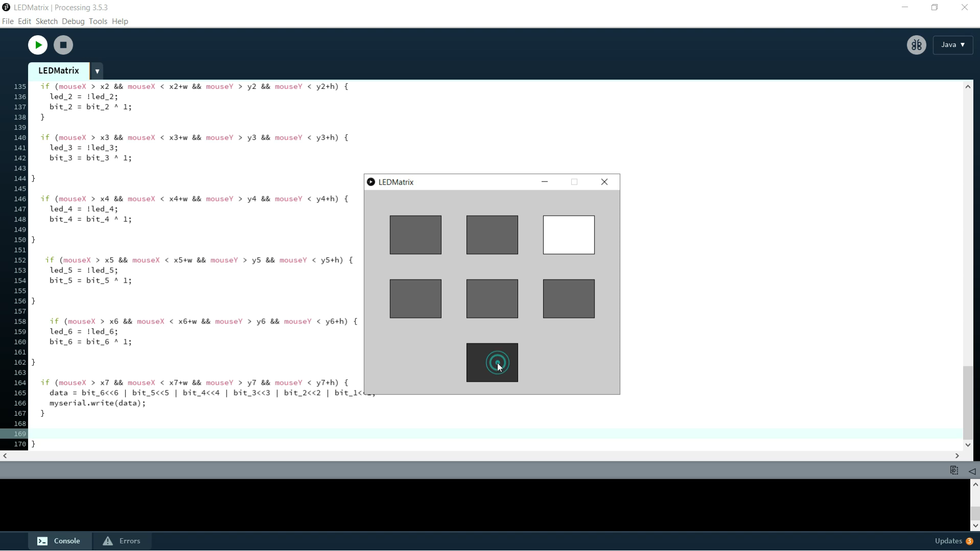Image resolution: width=980 pixels, height=551 pixels.
Task: Click the copy console icon
Action: click(954, 470)
